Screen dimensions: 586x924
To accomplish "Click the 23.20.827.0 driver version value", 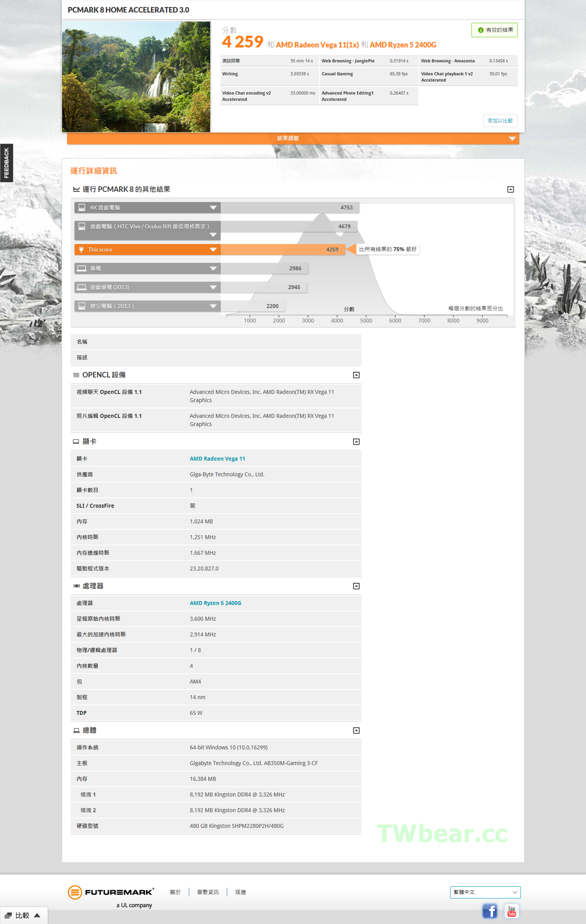I will pyautogui.click(x=204, y=568).
